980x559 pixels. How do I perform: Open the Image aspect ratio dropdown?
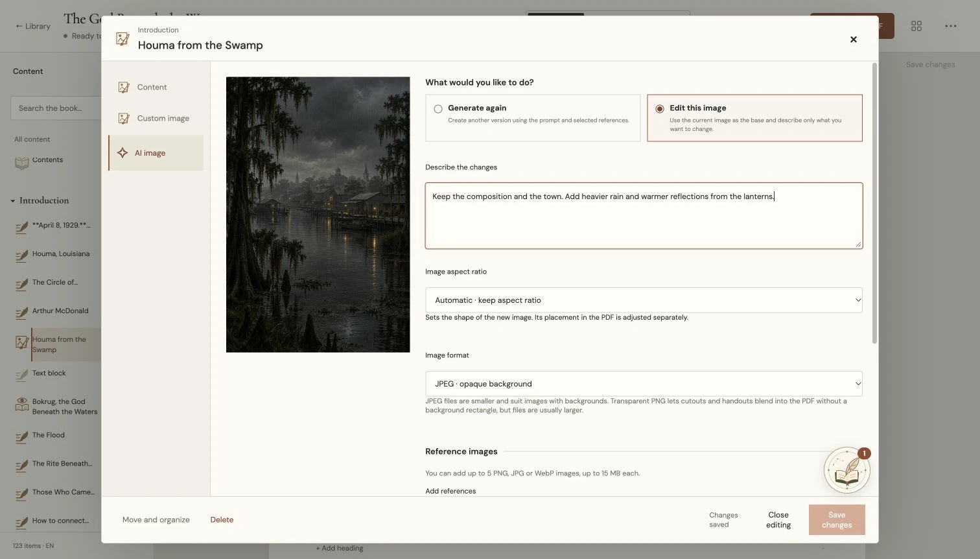click(x=644, y=300)
